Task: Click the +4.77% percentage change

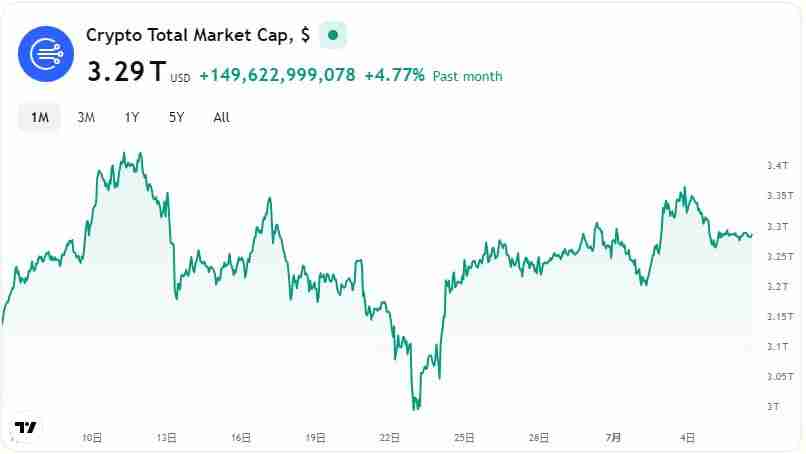Action: click(394, 75)
